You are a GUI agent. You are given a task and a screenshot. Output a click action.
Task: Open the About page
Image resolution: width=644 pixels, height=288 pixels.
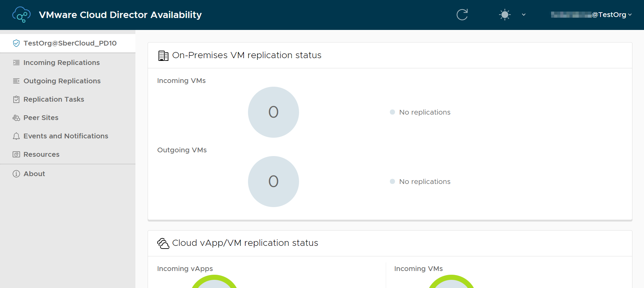34,174
